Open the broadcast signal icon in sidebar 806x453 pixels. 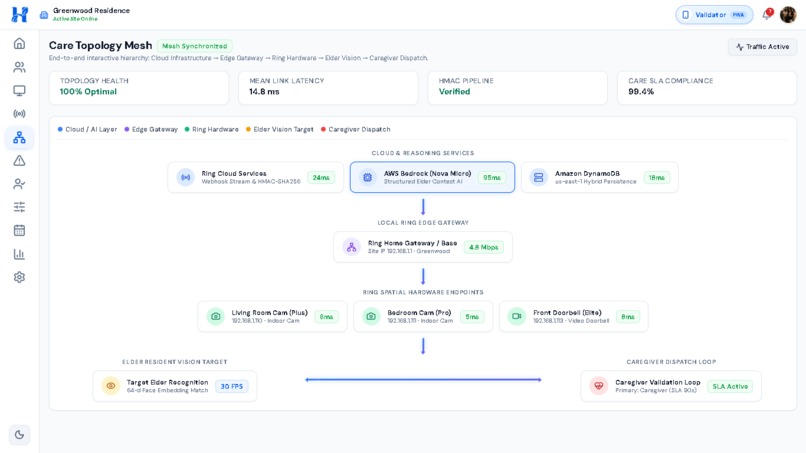pyautogui.click(x=19, y=114)
